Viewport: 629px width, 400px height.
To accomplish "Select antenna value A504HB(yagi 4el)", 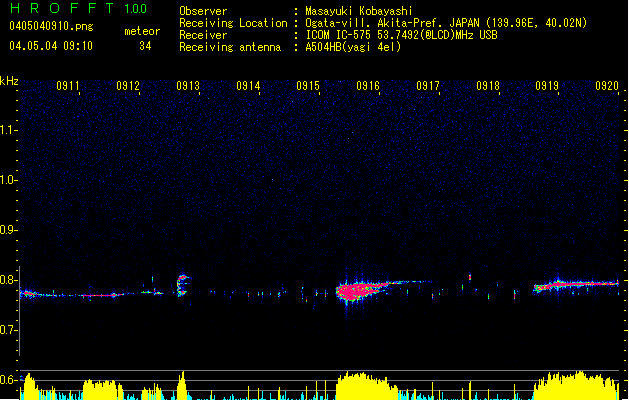I will (x=353, y=47).
